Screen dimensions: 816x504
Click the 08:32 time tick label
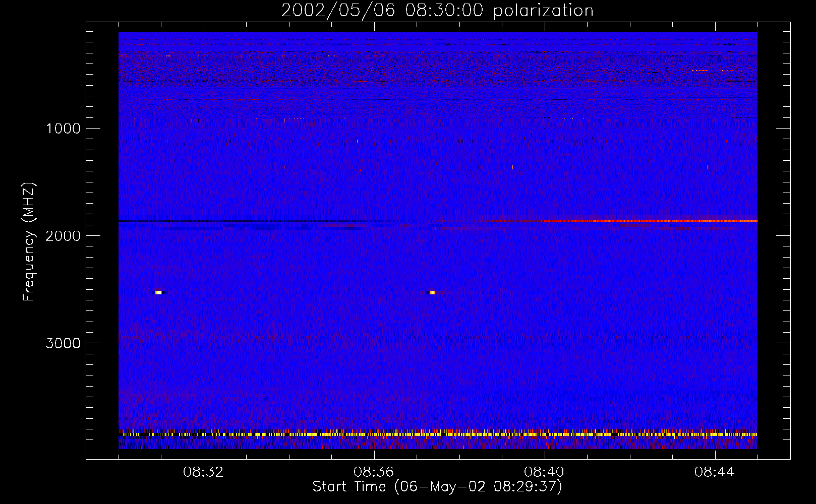click(x=203, y=472)
